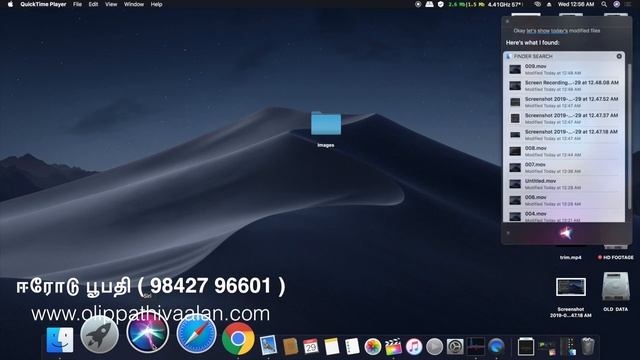This screenshot has width=640, height=360.
Task: Open 009.mov in Siri results
Action: [564, 69]
